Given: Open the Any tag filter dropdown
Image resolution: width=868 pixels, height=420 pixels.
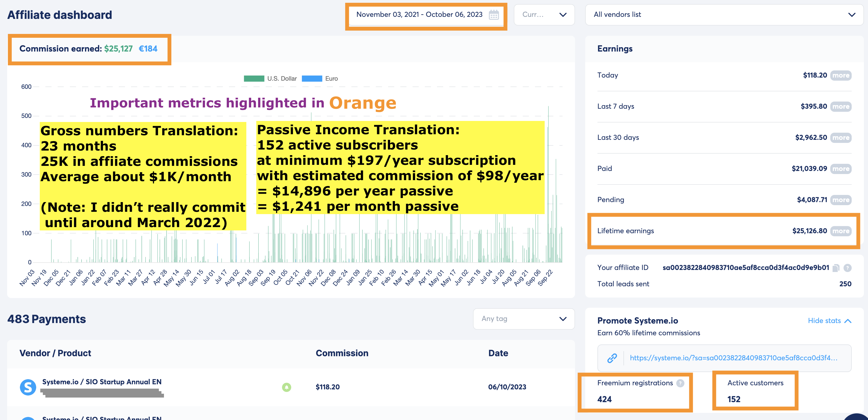Looking at the screenshot, I should point(524,319).
